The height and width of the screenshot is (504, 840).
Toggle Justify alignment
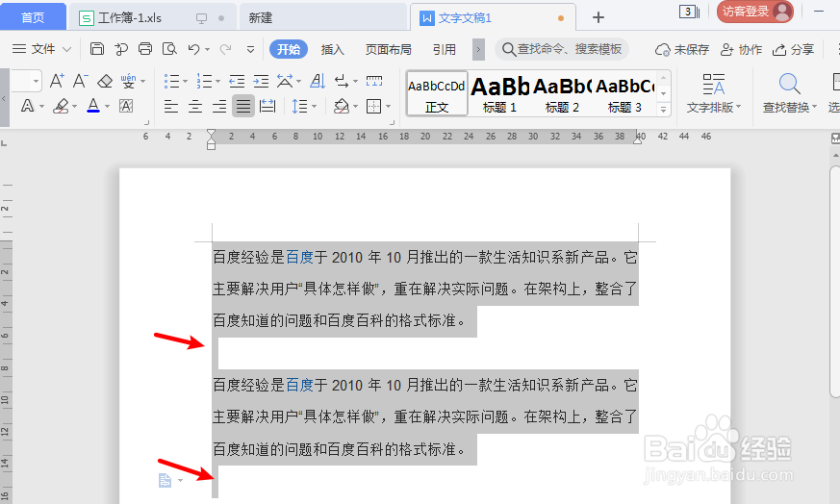[x=243, y=106]
